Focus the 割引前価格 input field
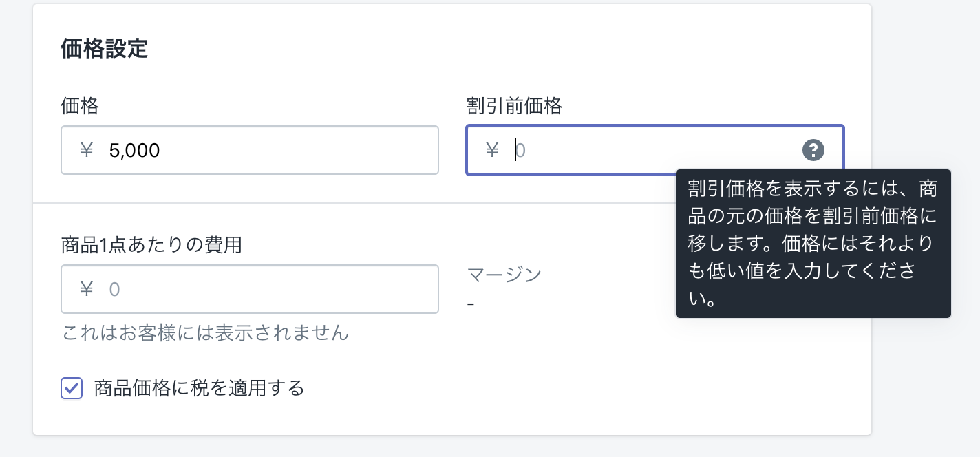 (x=654, y=150)
